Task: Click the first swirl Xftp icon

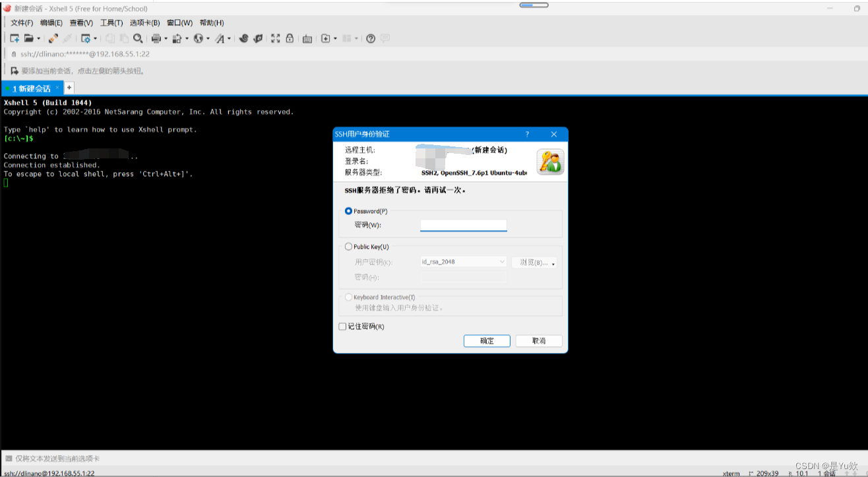Action: click(x=243, y=38)
